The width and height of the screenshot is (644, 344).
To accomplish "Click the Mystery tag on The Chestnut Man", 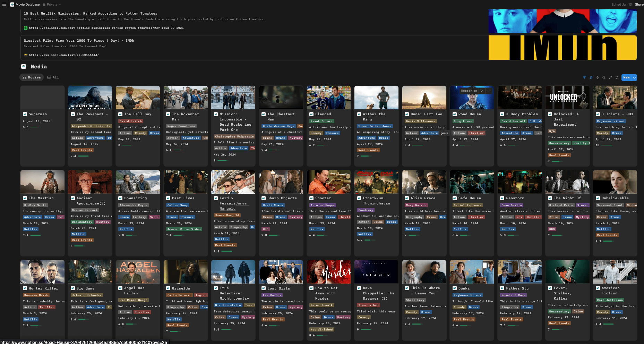I will tap(296, 138).
